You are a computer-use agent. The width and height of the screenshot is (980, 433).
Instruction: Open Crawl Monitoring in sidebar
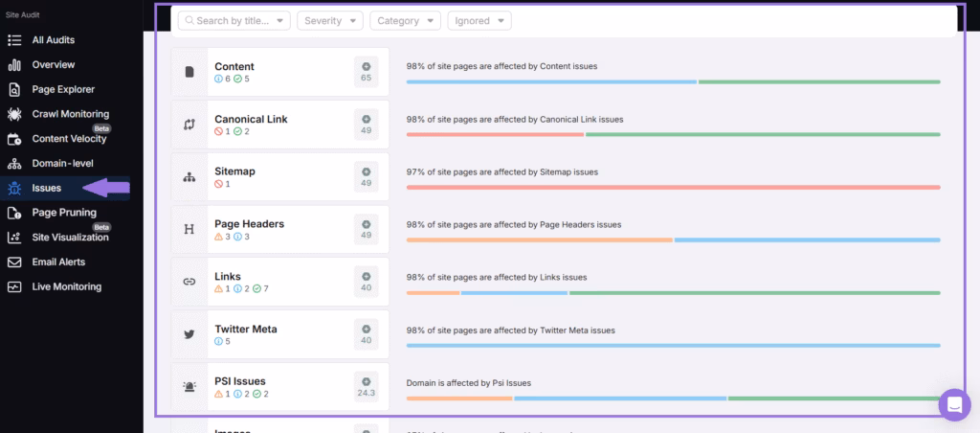(70, 114)
